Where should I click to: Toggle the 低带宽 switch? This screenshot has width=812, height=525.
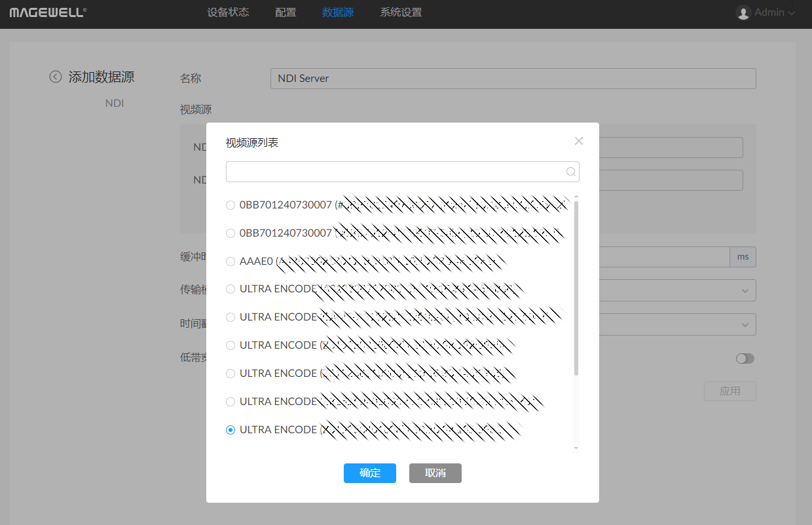(745, 359)
